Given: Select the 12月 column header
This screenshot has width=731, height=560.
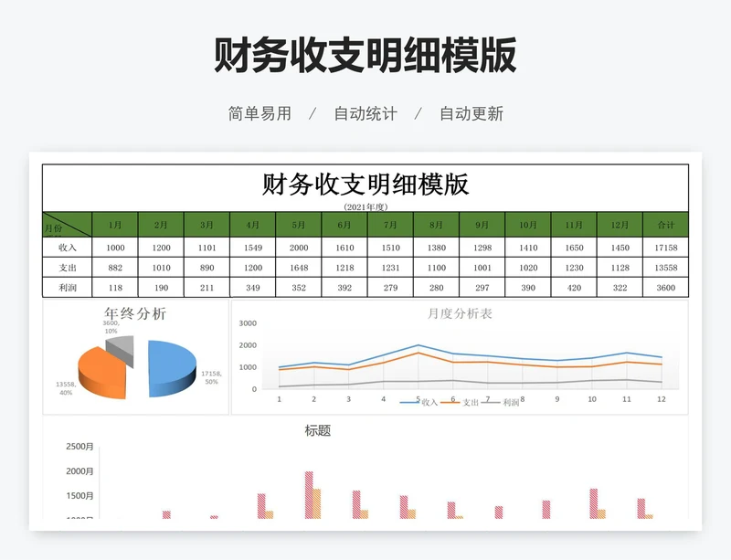Looking at the screenshot, I should [x=620, y=225].
